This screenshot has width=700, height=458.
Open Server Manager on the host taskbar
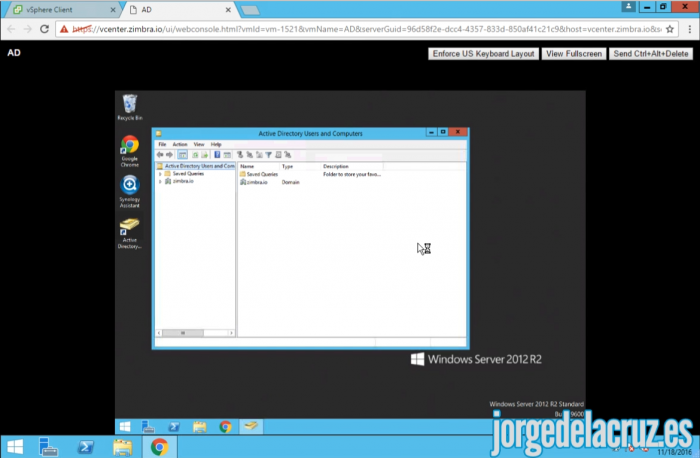tap(48, 446)
